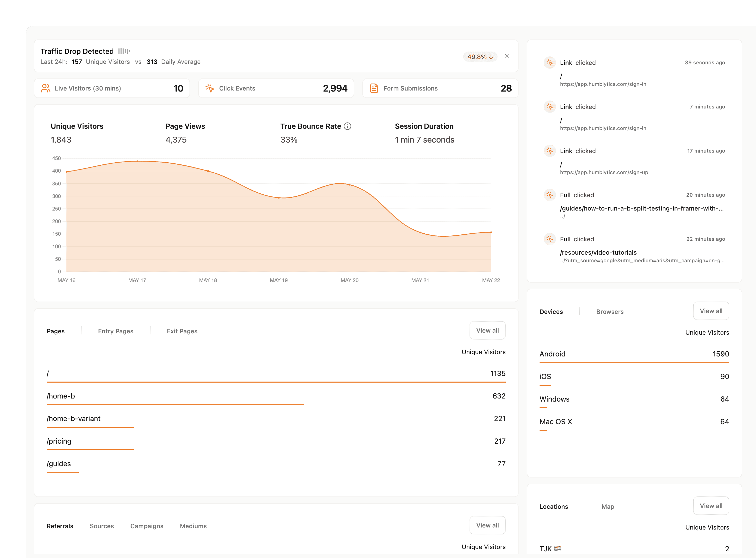Screen dimensions: 756x558
Task: Open the sign-up link in 17 minutes ago event
Action: 604,172
